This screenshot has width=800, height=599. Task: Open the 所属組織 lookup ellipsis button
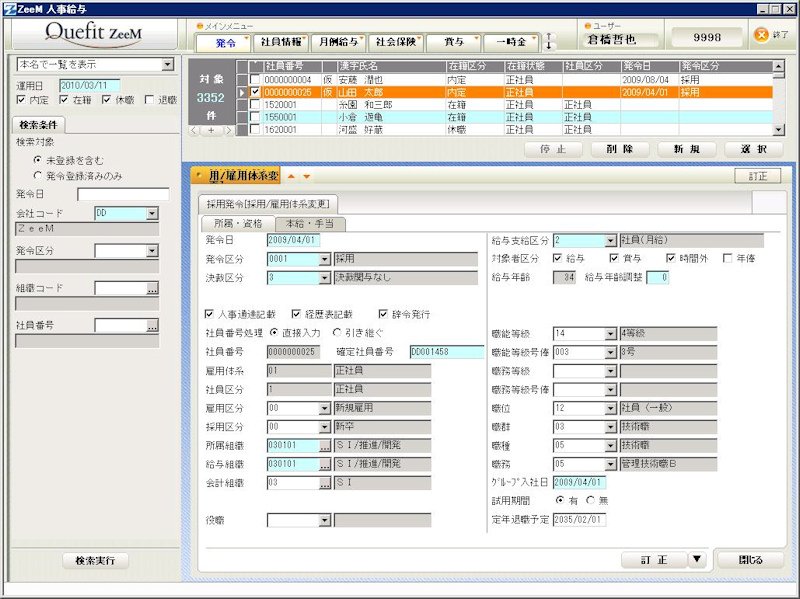click(x=325, y=445)
